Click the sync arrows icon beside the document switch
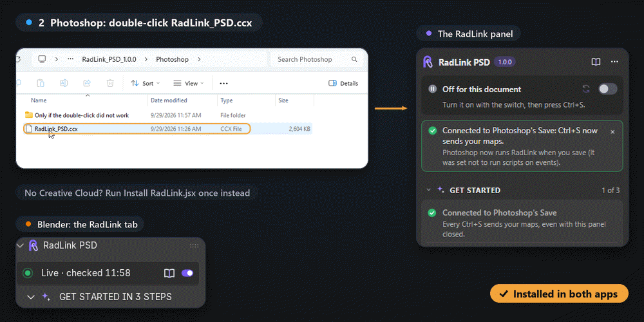The image size is (644, 322). 586,89
